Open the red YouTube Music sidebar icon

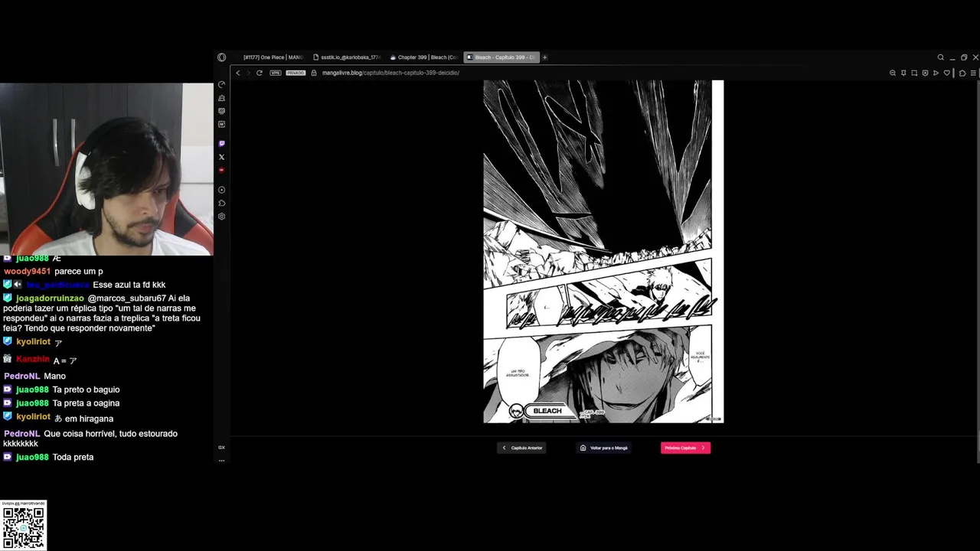221,170
